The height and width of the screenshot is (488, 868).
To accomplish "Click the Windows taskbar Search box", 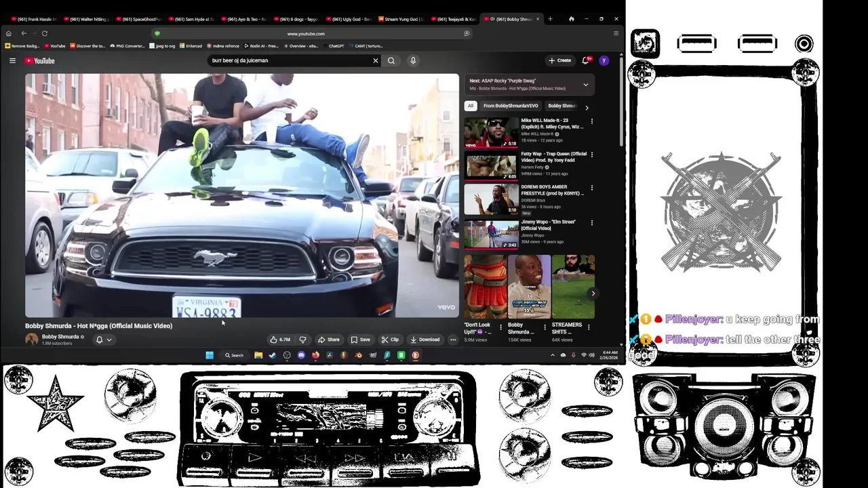I will pos(234,355).
